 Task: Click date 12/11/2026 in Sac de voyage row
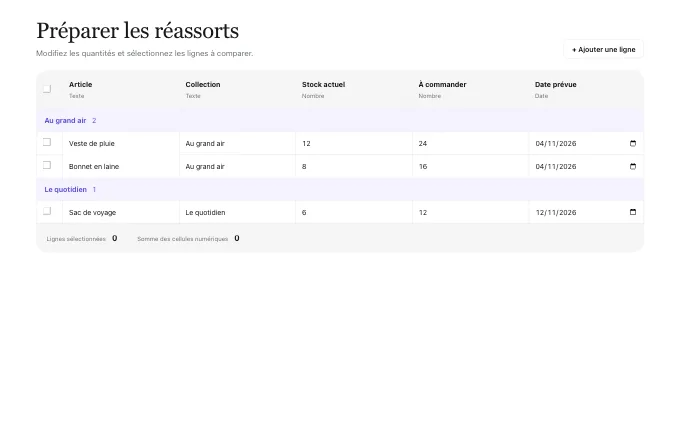pyautogui.click(x=556, y=212)
